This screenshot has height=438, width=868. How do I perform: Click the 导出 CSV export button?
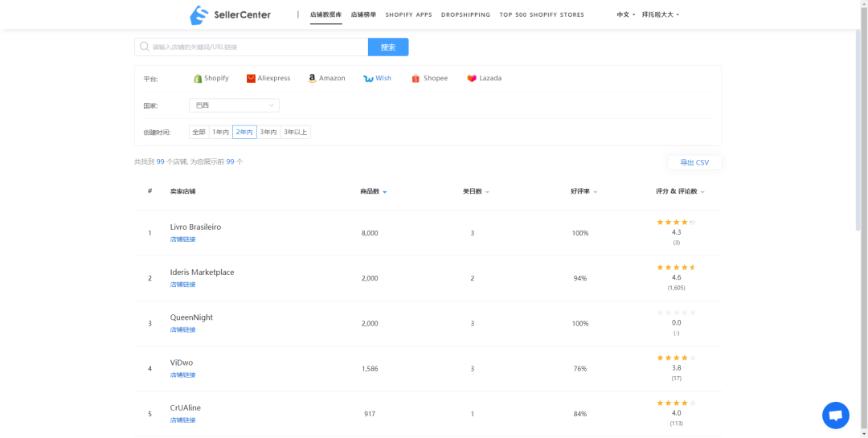coord(694,162)
